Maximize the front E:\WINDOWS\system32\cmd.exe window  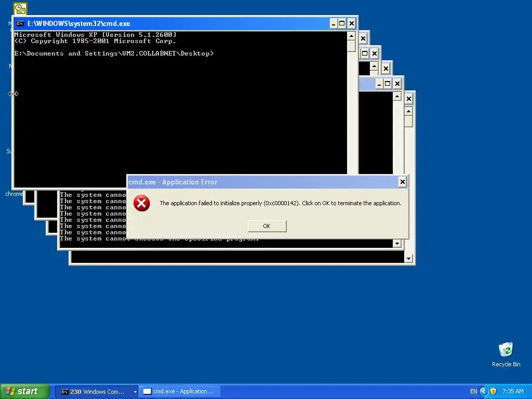coord(342,23)
